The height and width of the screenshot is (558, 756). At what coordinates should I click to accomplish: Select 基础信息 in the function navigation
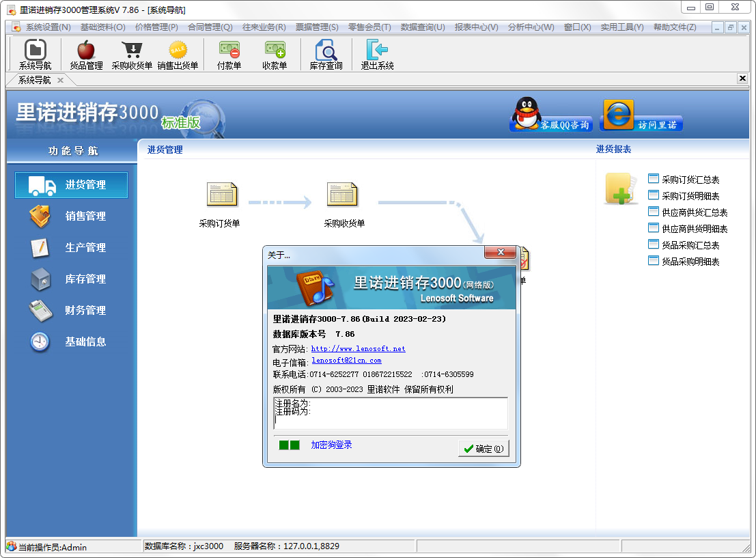point(71,341)
